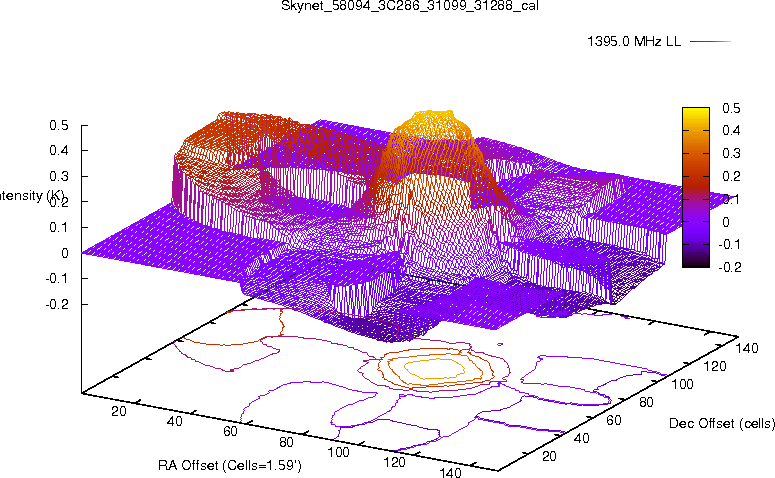Click the 80 tick on the RA Offset axis
This screenshot has width=775, height=478.
[286, 442]
